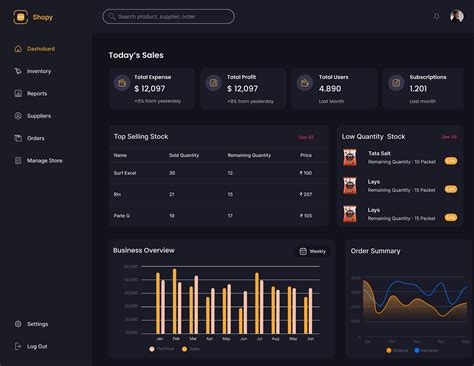Open the Suppliers menu item
Image resolution: width=474 pixels, height=366 pixels.
tap(33, 116)
